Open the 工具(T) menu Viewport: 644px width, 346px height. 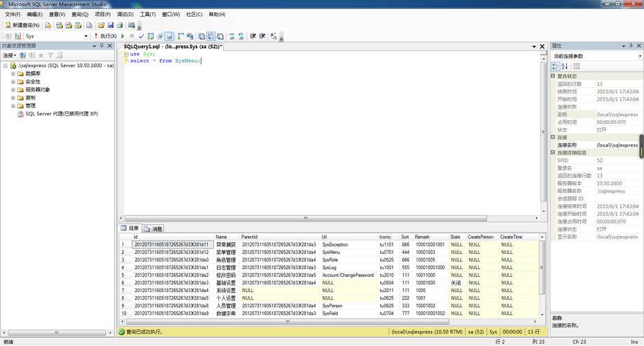(148, 15)
